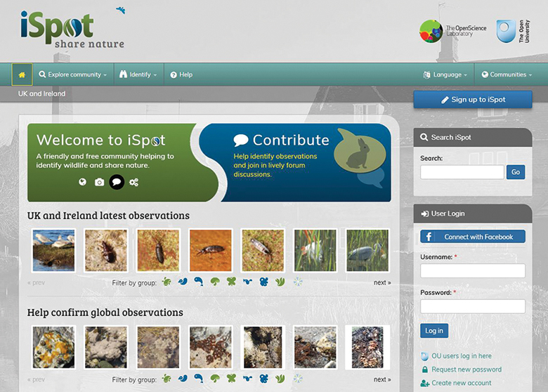Screen dimensions: 548x392
Task: Filter UK latest observations by birds icon
Action: [x=183, y=282]
